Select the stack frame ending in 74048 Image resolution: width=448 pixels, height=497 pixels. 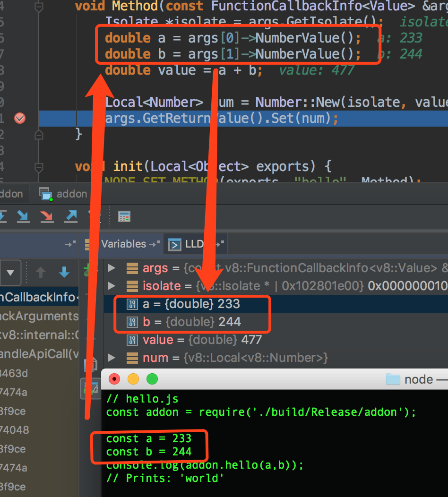[x=39, y=430]
